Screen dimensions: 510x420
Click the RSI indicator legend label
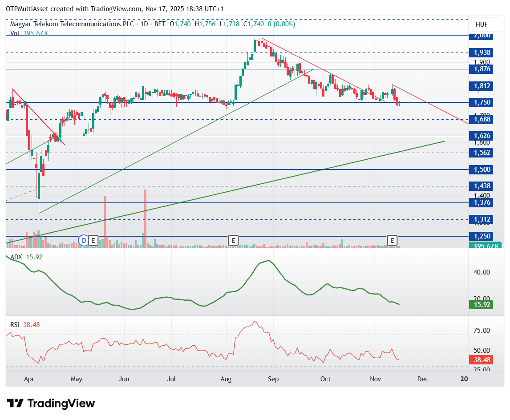coord(15,325)
